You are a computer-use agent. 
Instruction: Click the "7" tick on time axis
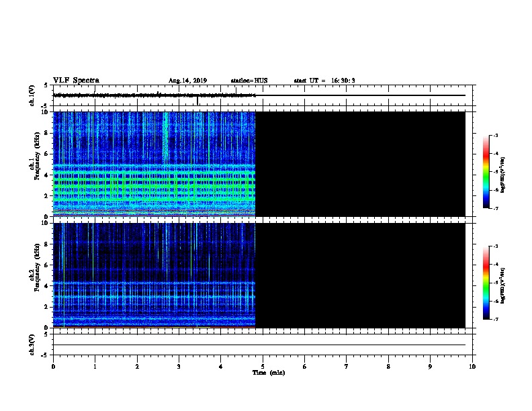[x=347, y=367]
